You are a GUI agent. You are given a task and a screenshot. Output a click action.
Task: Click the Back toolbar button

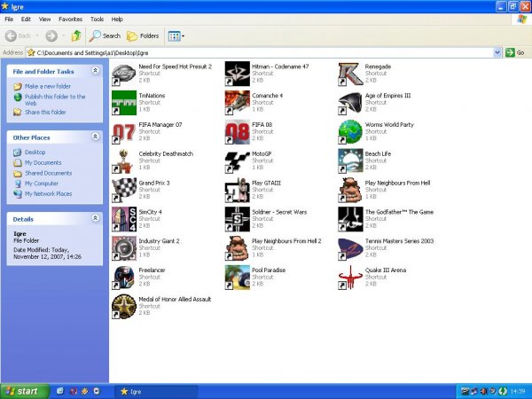point(19,36)
